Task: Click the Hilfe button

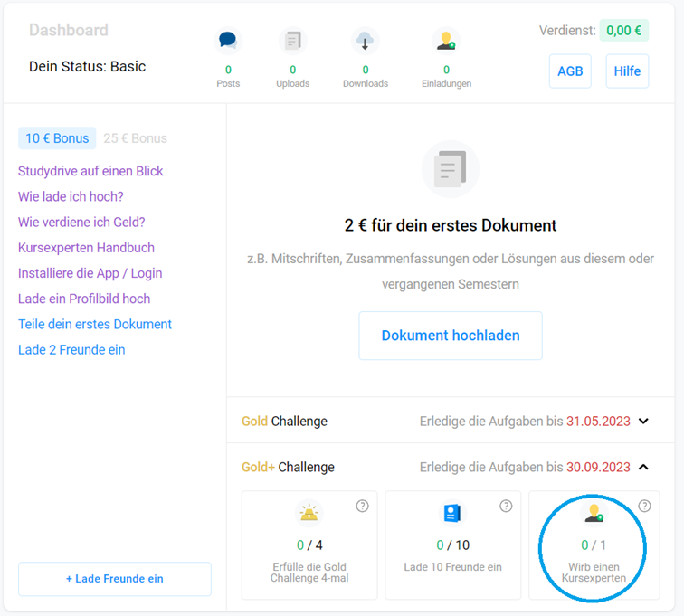Action: tap(627, 71)
